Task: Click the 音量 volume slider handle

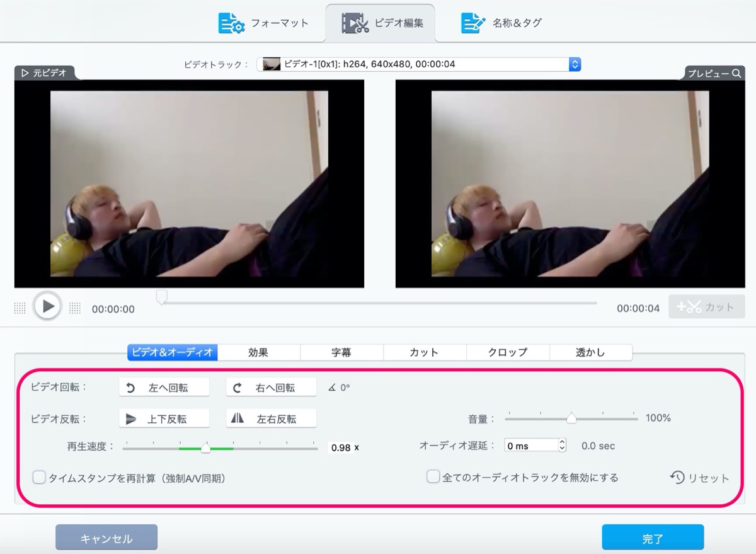Action: coord(571,418)
